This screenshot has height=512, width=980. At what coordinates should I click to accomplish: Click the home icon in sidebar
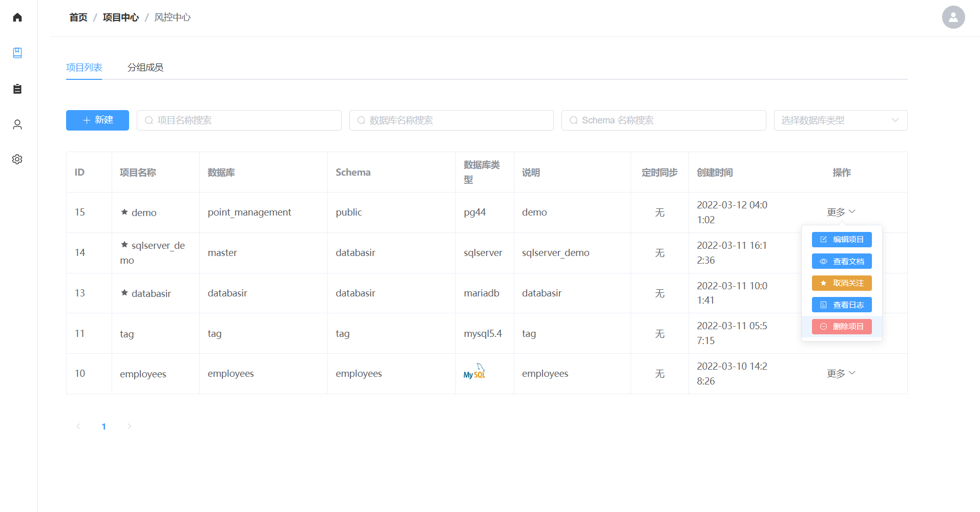coord(17,17)
